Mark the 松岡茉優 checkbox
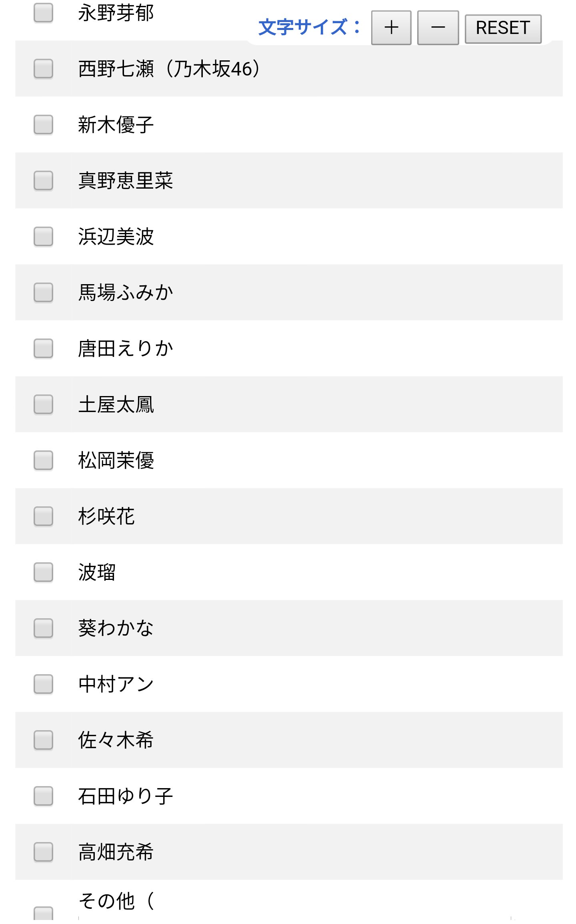This screenshot has height=924, width=576. (44, 460)
